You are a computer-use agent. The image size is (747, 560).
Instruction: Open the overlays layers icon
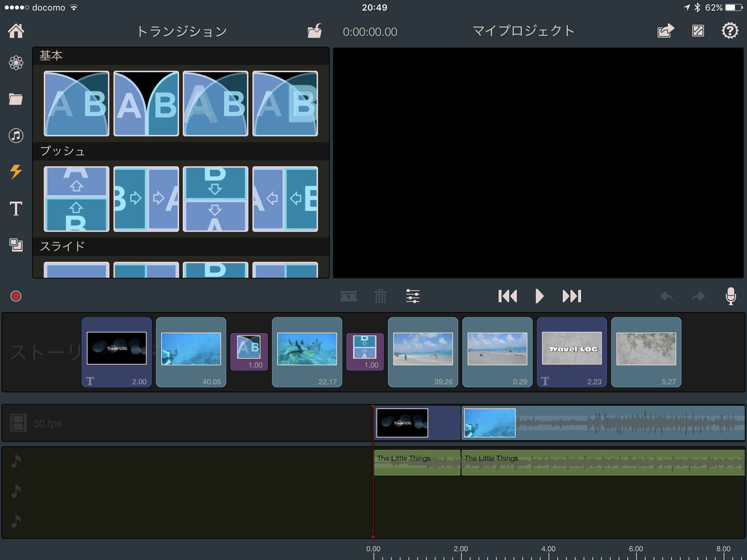click(16, 245)
